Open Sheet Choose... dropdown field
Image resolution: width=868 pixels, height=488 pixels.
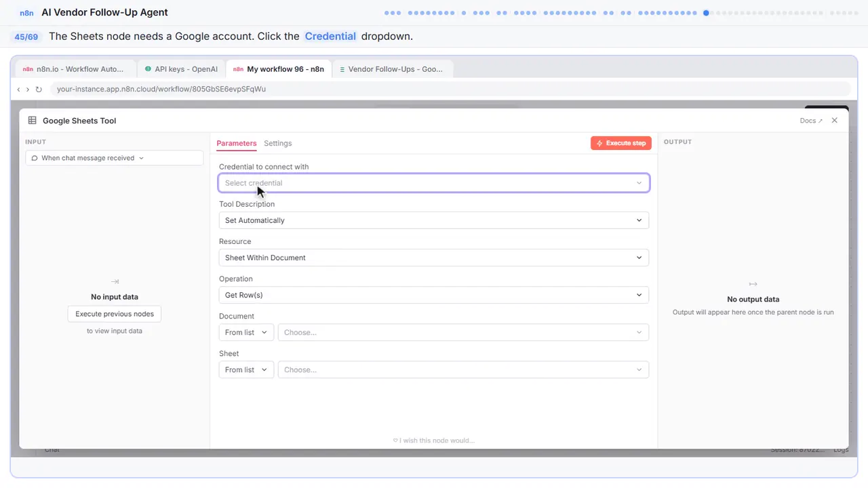click(463, 369)
